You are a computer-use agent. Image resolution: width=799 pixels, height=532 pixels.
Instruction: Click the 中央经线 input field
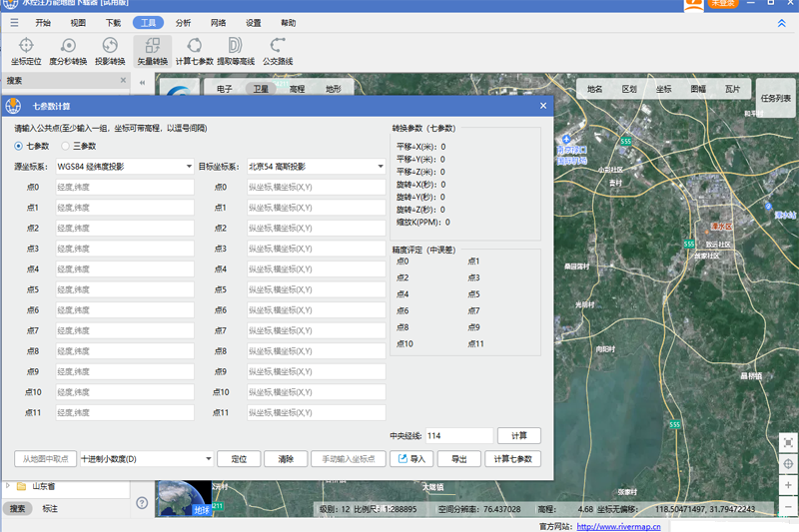click(458, 436)
